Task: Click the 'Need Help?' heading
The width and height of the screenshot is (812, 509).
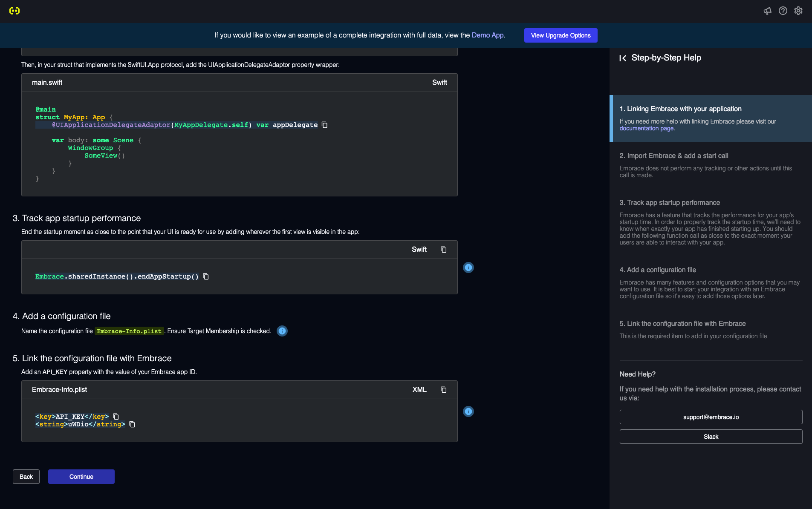Action: pos(638,374)
